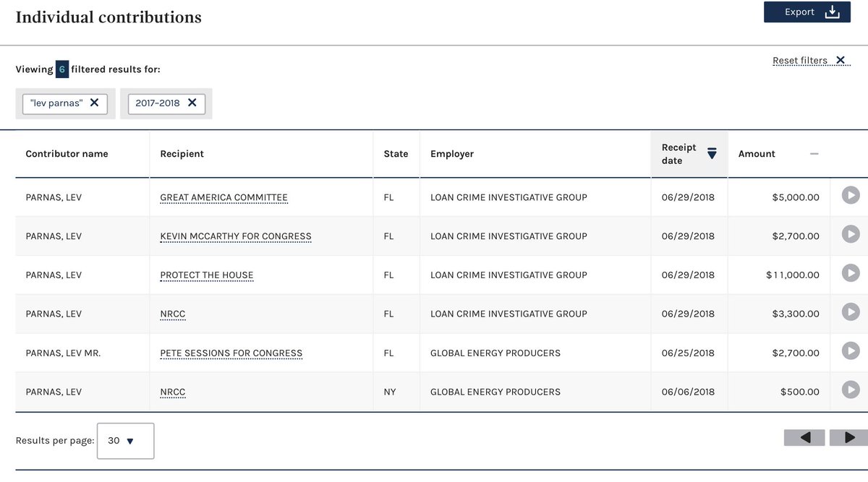Expand Kevin McCarthy $2,700.00 row details
The height and width of the screenshot is (482, 868).
click(x=851, y=234)
